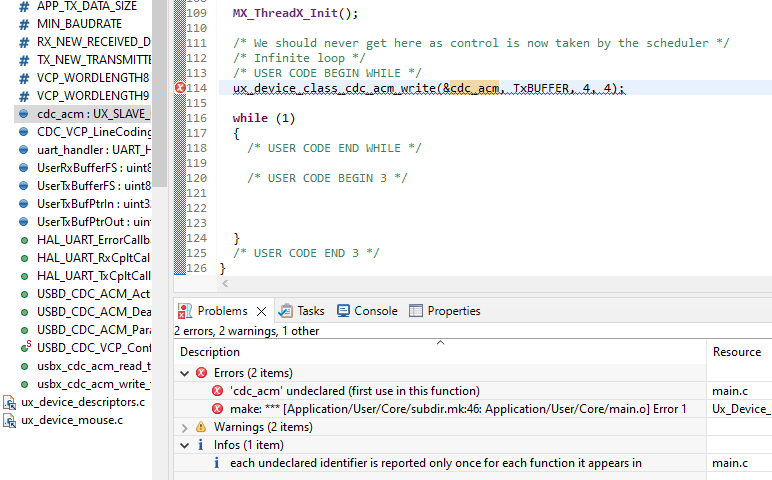The image size is (772, 480).
Task: Click 'each undeclared identifier' info description
Action: pos(436,463)
